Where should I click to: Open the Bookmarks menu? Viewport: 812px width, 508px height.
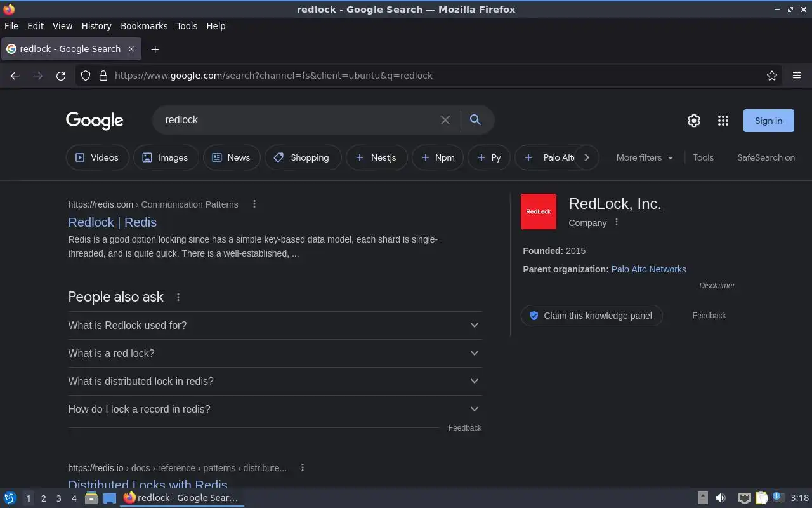tap(144, 26)
